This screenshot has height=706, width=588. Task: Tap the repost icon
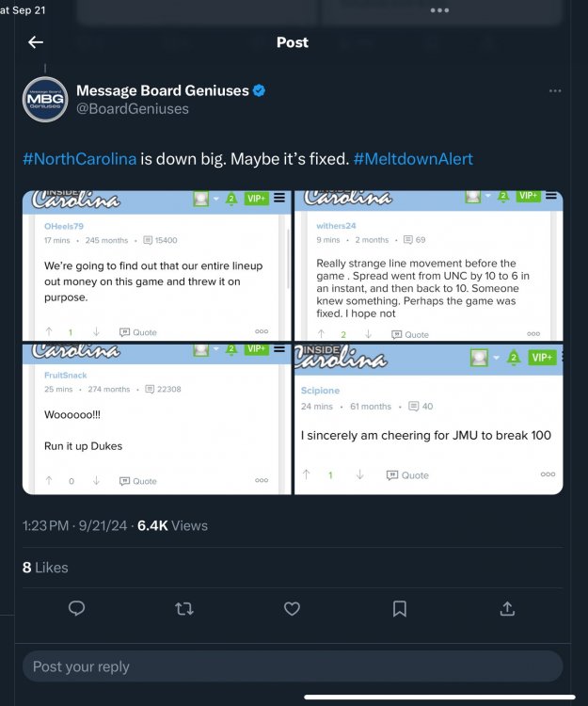184,609
